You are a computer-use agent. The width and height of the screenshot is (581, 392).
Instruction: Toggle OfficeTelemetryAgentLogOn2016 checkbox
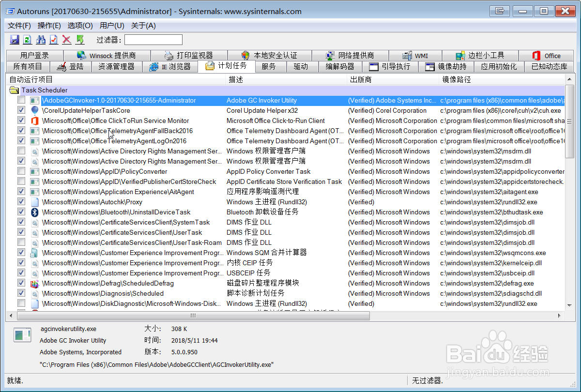pyautogui.click(x=21, y=141)
